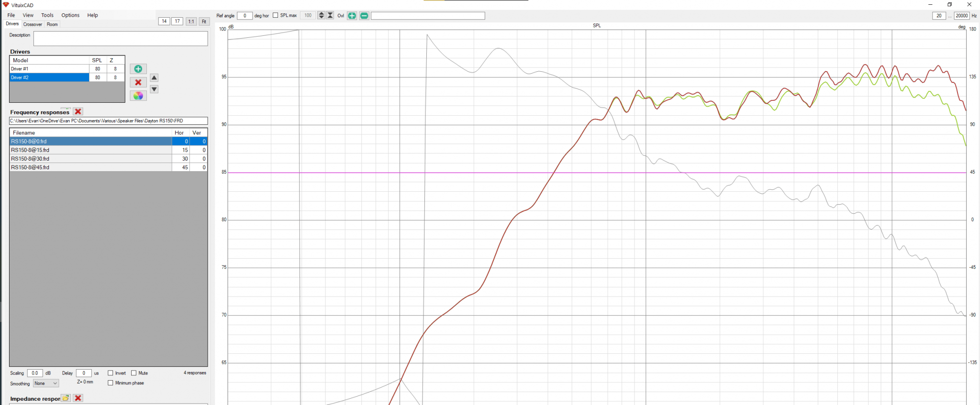This screenshot has width=980, height=405.
Task: Click the frequency responses folder path field
Action: point(109,121)
